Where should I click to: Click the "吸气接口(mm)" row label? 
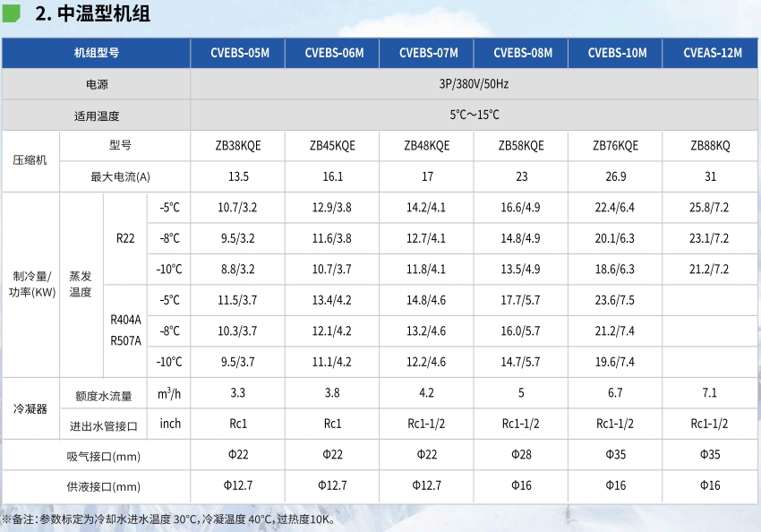(x=103, y=457)
